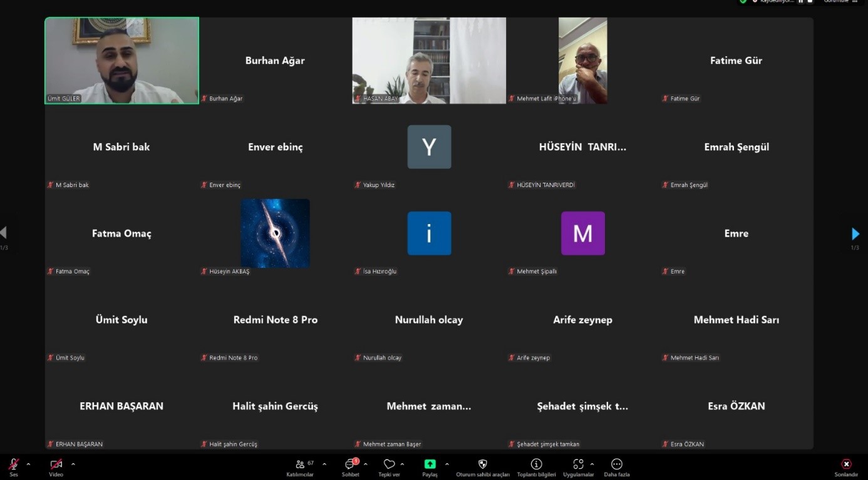Start camera with the Video button

coord(56,467)
